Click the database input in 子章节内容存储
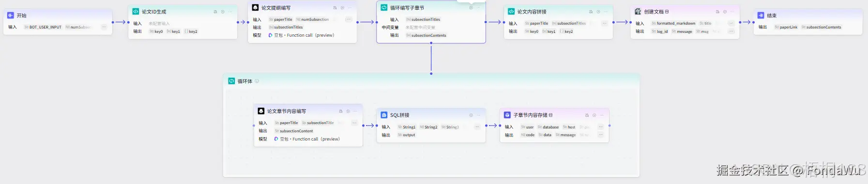The height and width of the screenshot is (184, 868). tap(548, 127)
